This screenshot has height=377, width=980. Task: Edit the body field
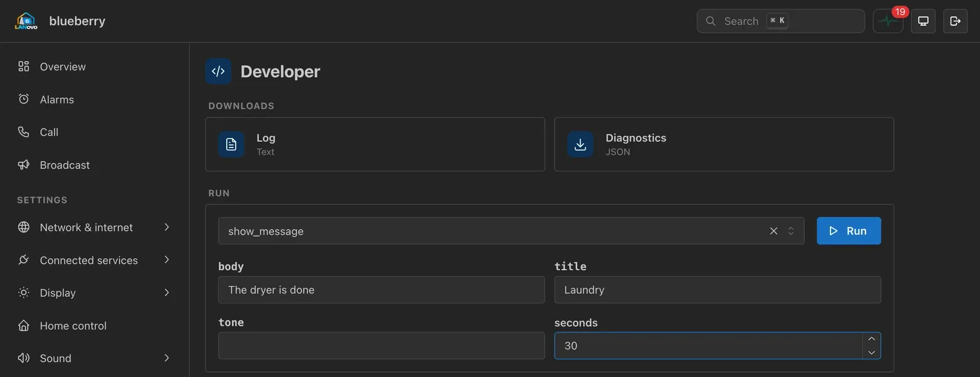click(381, 289)
